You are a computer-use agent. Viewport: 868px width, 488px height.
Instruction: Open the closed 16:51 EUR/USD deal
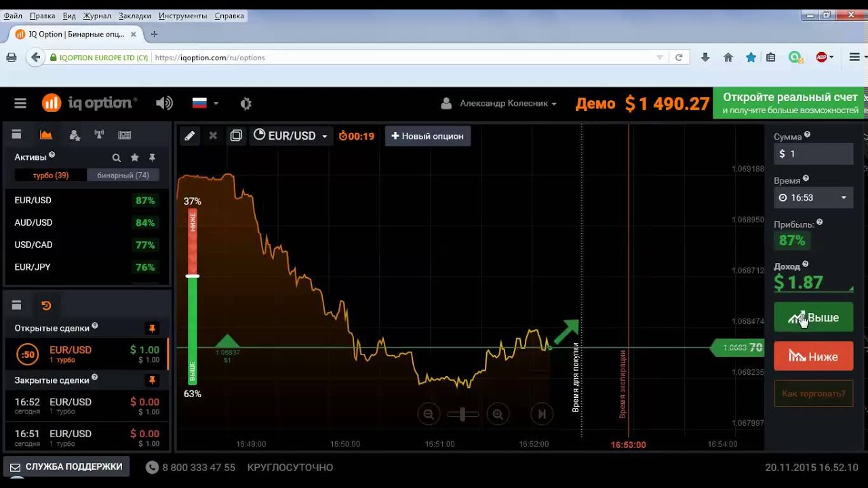tap(87, 437)
